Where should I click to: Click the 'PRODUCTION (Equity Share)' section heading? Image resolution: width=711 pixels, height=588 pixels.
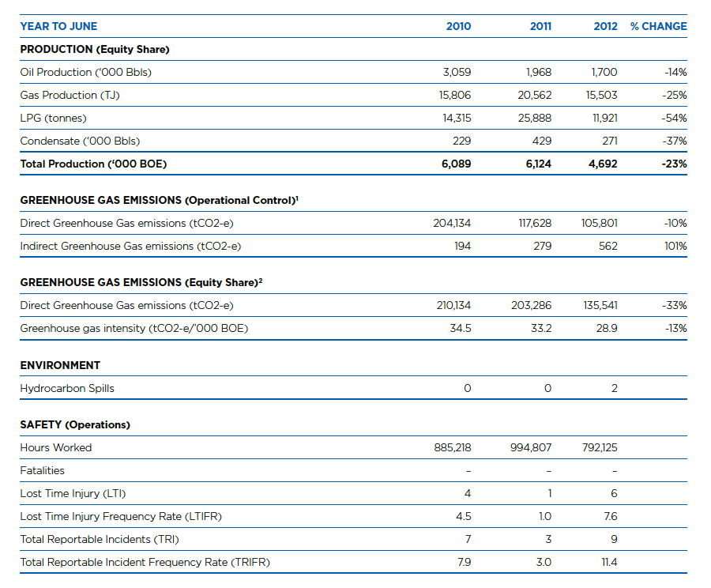tap(95, 50)
